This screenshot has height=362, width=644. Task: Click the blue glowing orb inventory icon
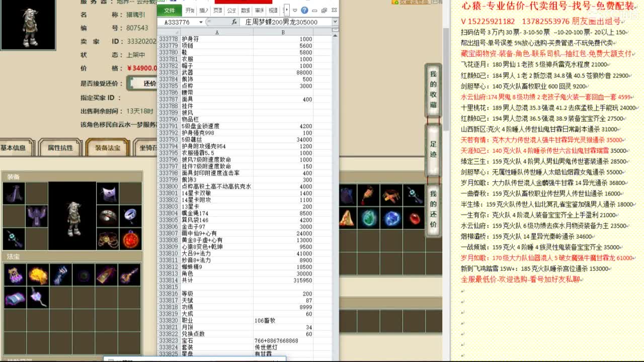pos(391,218)
